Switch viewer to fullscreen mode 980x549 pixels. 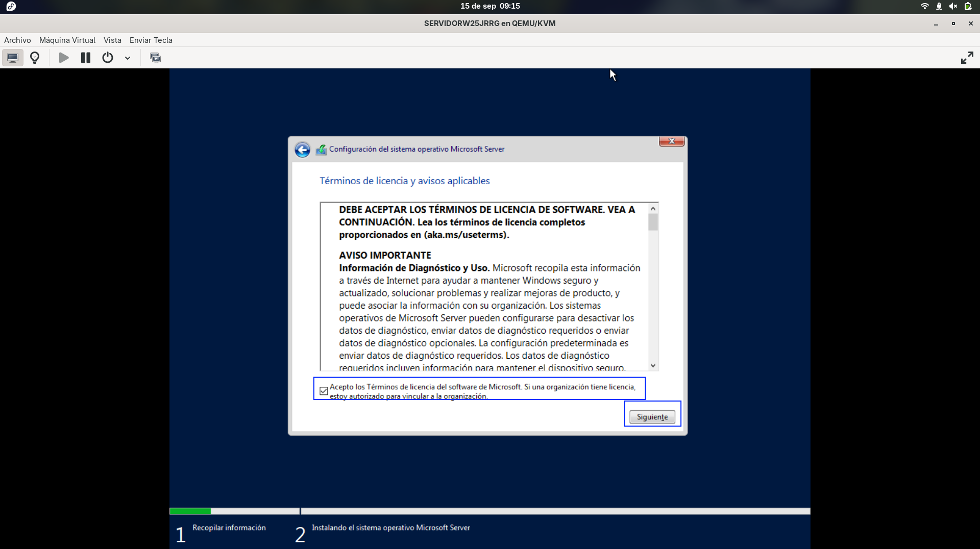pos(967,58)
